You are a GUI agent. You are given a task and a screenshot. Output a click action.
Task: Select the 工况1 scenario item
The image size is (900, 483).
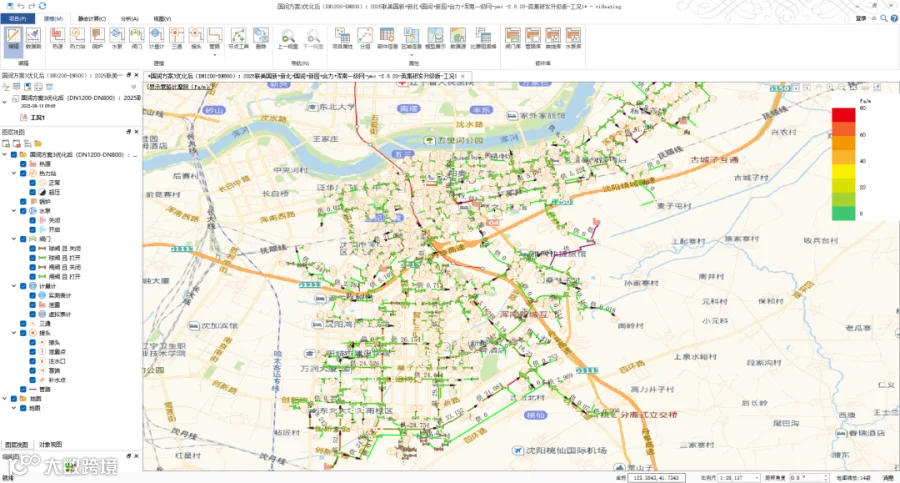click(38, 117)
